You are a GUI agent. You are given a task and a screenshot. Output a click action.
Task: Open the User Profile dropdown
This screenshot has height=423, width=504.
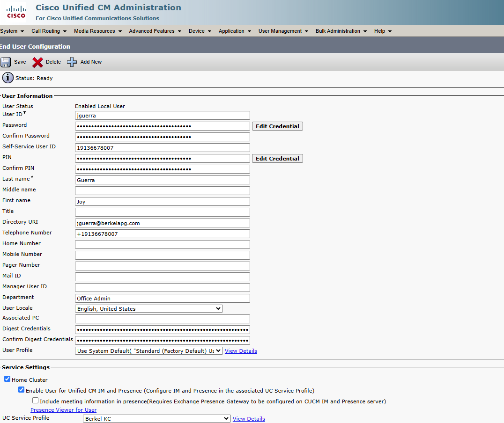tap(149, 351)
